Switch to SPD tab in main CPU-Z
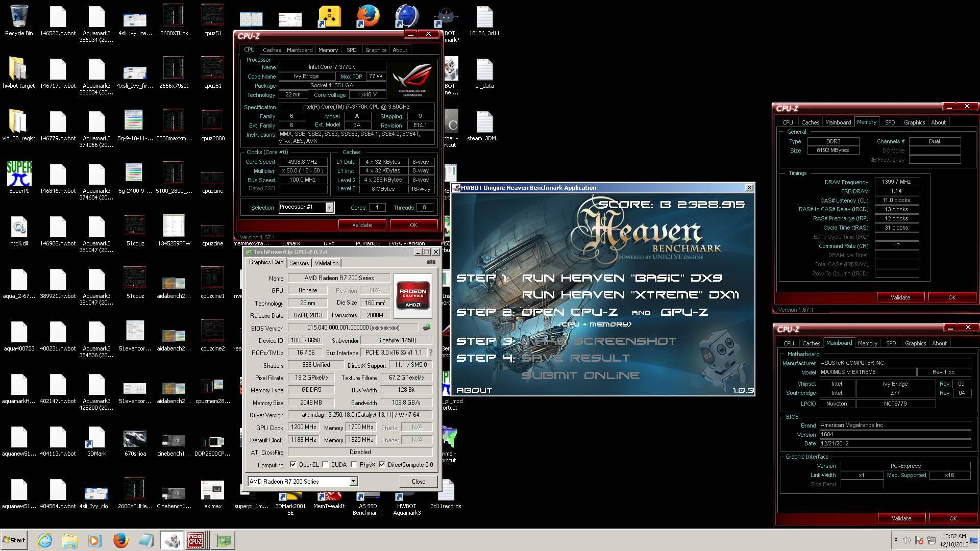Viewport: 980px width, 551px height. click(351, 50)
